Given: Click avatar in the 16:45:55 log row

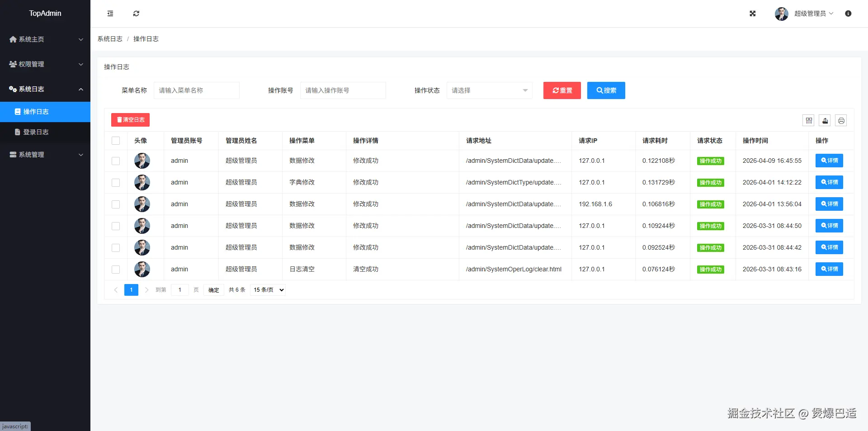Looking at the screenshot, I should tap(142, 161).
